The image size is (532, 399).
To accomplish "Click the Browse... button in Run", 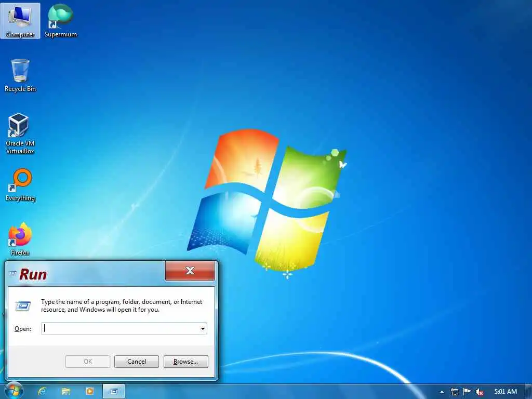I will pos(185,362).
